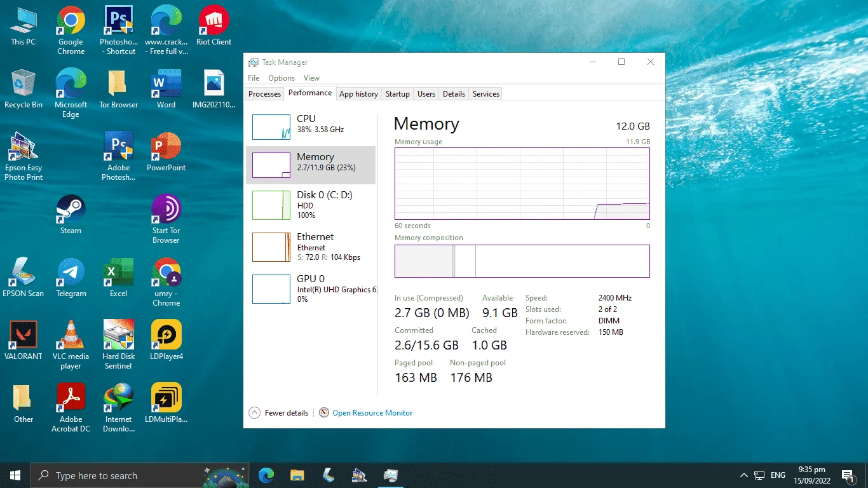Viewport: 868px width, 488px height.
Task: Switch to the Details tab
Action: pyautogui.click(x=454, y=94)
